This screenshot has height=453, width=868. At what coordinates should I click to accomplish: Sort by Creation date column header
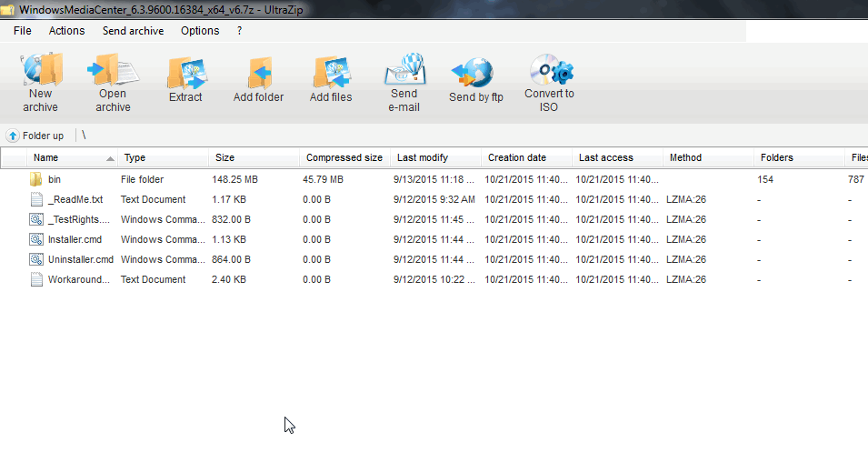coord(517,158)
